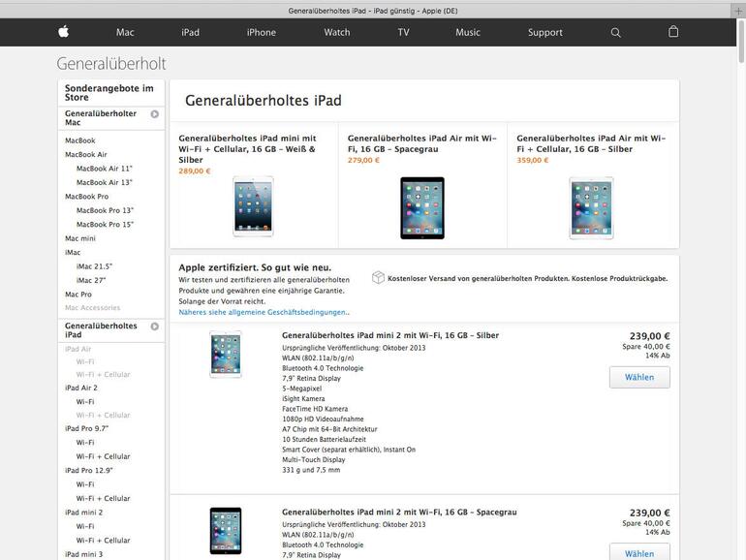746x560 pixels.
Task: Select MacBook Pro 13" in the sidebar
Action: click(106, 210)
